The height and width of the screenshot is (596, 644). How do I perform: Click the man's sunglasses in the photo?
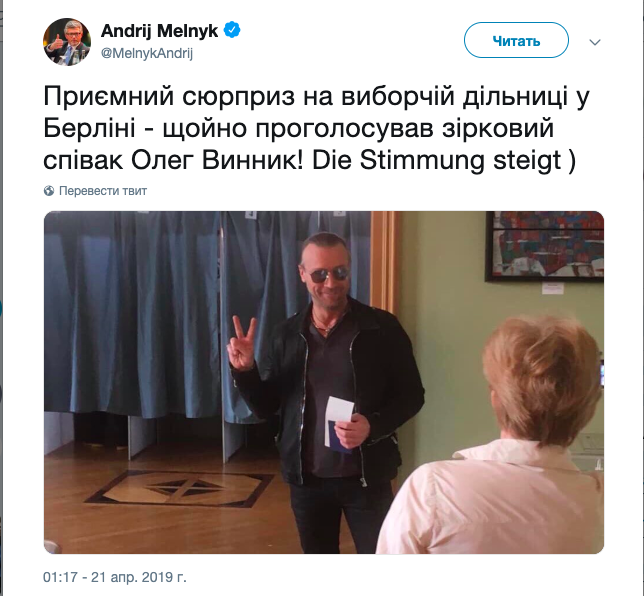click(329, 274)
